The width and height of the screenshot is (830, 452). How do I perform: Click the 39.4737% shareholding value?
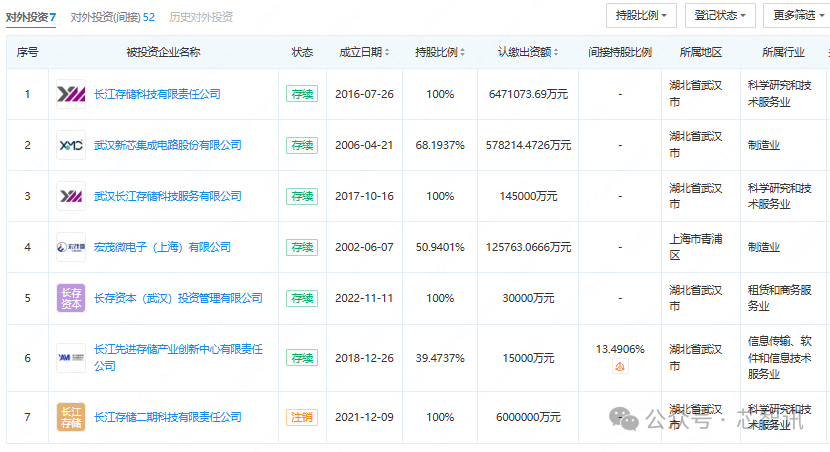[440, 358]
